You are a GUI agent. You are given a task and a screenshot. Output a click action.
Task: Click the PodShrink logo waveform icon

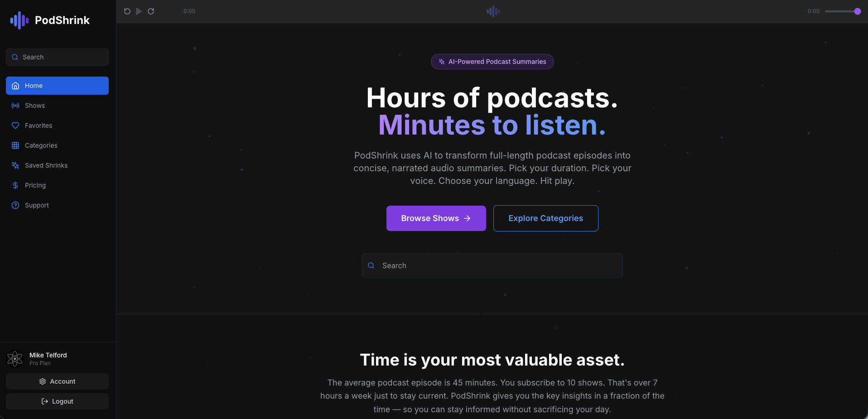(19, 20)
